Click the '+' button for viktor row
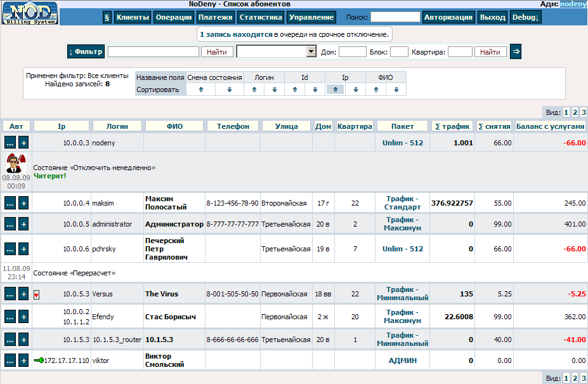The width and height of the screenshot is (588, 384). click(23, 361)
